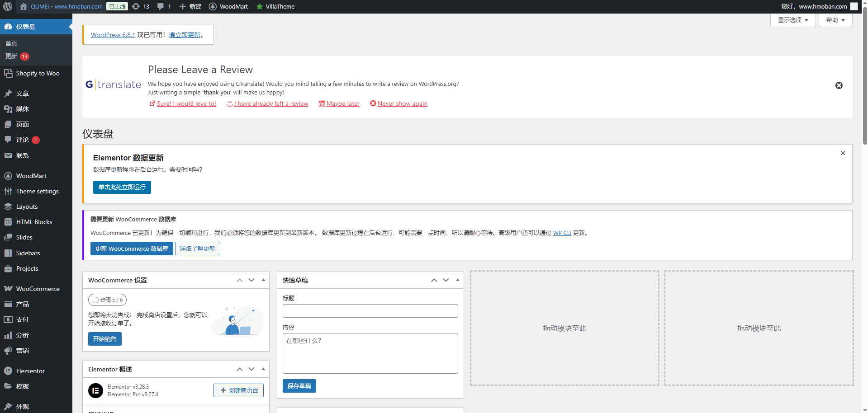Viewport: 868px width, 413px height.
Task: Click the Shopify to Woo sidebar icon
Action: pyautogui.click(x=8, y=73)
